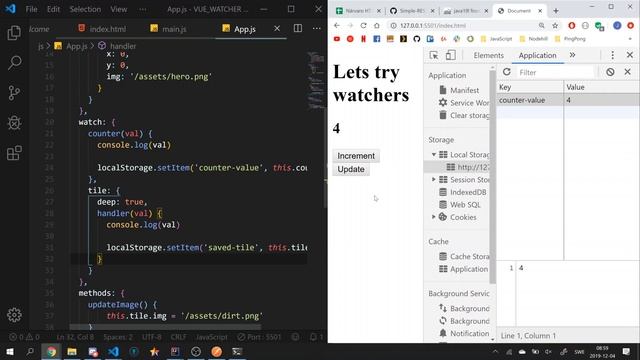The image size is (640, 360).
Task: Expand the Session Storage tree
Action: [434, 180]
